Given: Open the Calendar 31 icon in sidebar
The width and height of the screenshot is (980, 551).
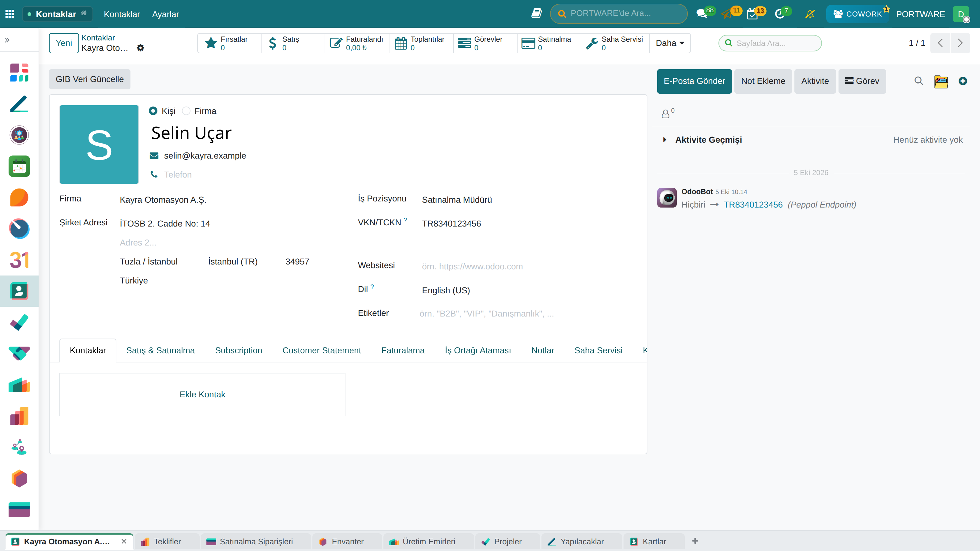Looking at the screenshot, I should pos(19,260).
